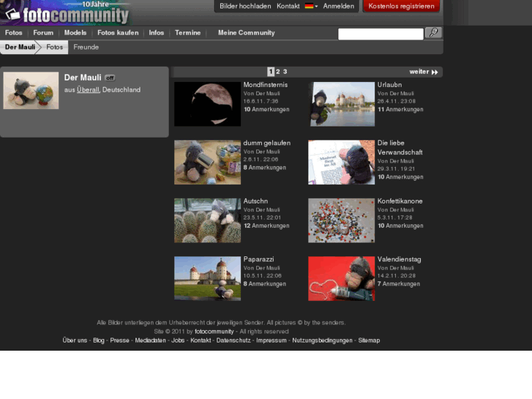Open Bilder hochladen

245,6
